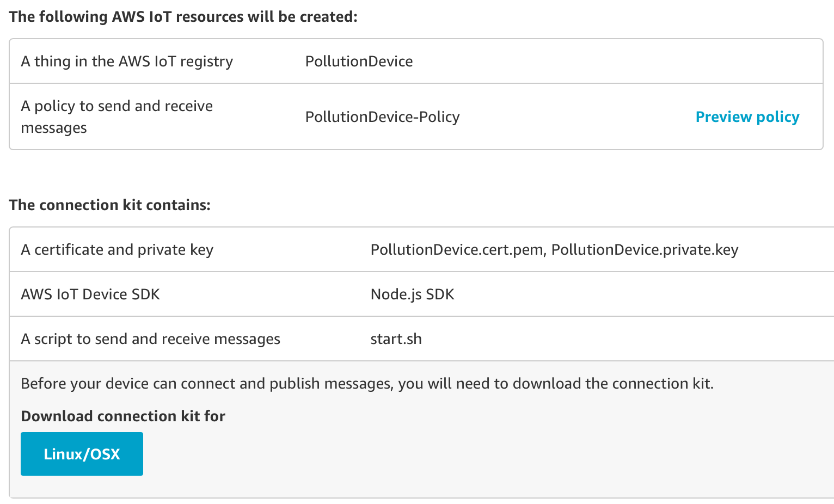Select 'A certificate and private key' label
Screen dimensions: 834x504
117,250
